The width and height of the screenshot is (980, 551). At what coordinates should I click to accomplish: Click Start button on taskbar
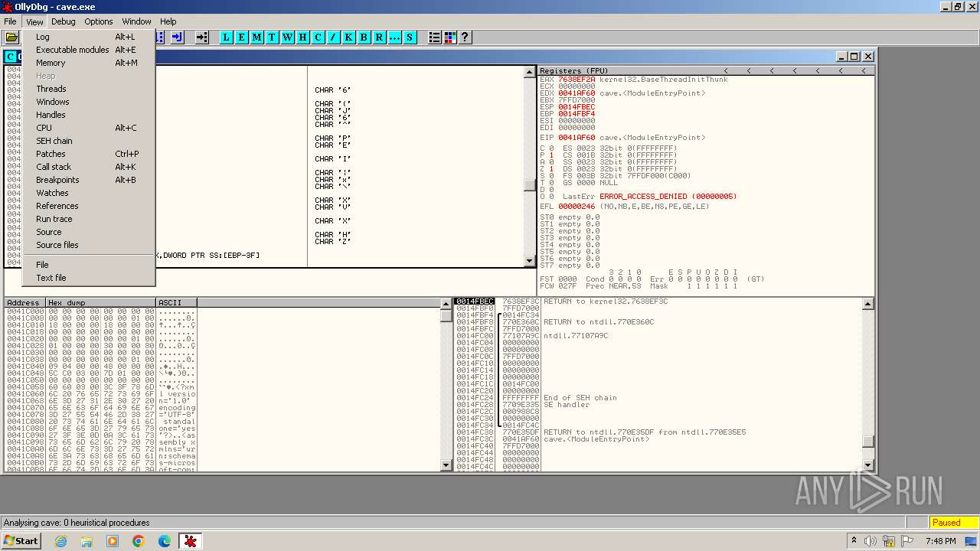[x=21, y=541]
